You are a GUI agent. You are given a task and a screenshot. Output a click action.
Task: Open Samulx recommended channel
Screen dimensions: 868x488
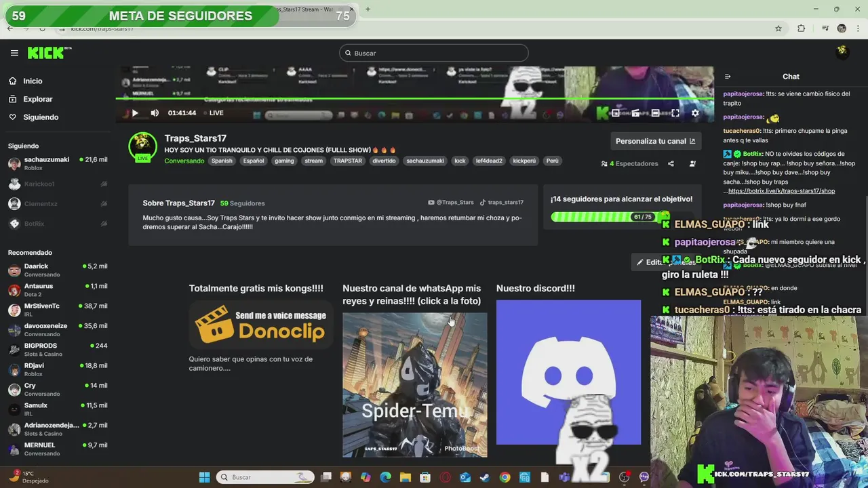pos(58,409)
